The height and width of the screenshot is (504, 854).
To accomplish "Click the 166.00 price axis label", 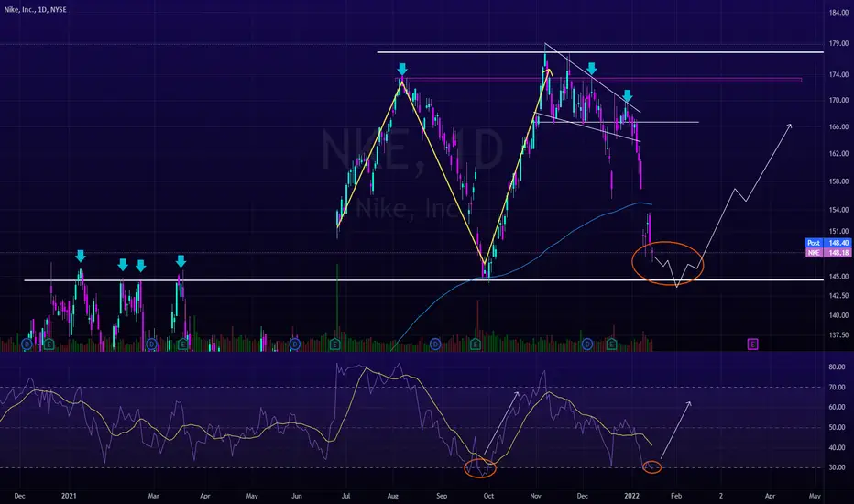I will coord(838,127).
